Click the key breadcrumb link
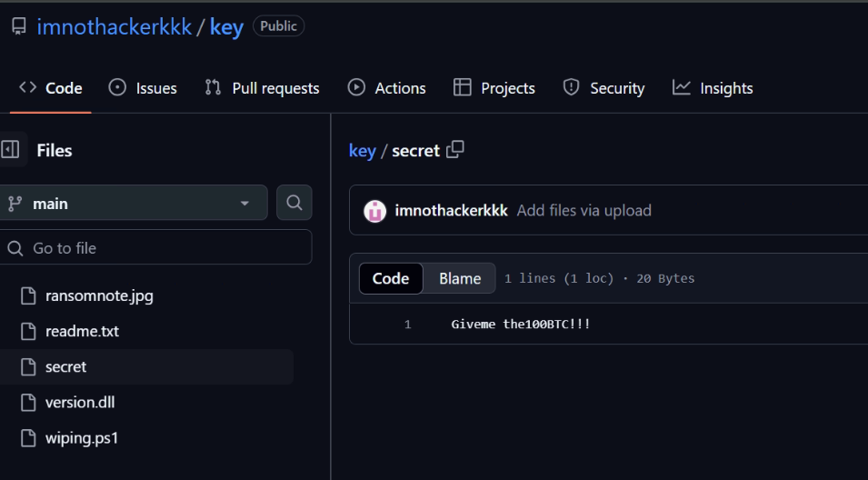Screen dimensions: 868x480 coord(363,151)
